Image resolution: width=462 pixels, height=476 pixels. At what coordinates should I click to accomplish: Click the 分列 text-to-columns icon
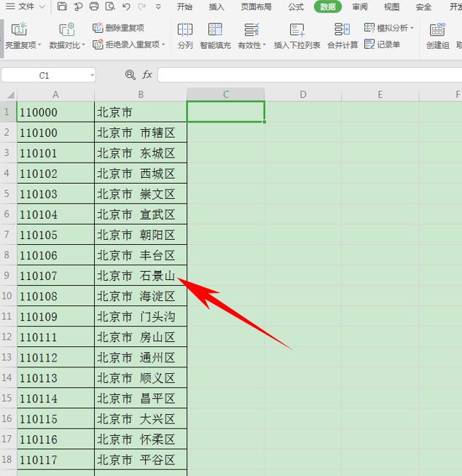pos(185,29)
